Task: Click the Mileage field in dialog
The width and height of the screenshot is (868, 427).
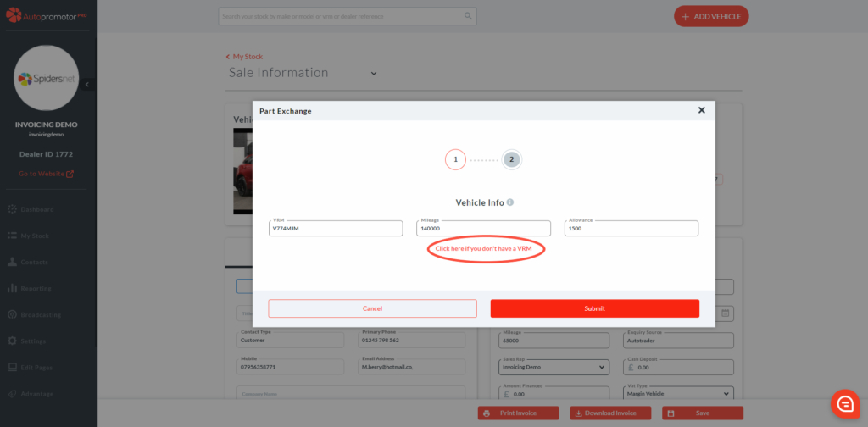Action: [483, 229]
